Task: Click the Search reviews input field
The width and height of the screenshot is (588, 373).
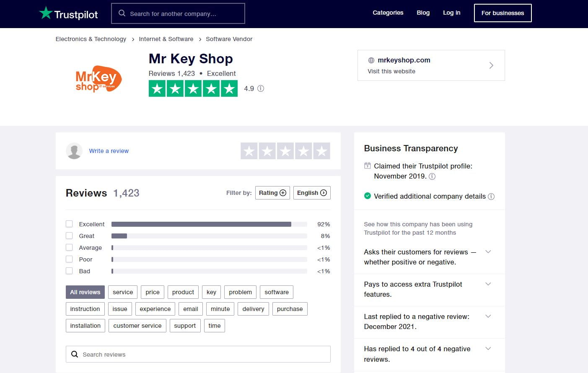Action: coord(198,354)
